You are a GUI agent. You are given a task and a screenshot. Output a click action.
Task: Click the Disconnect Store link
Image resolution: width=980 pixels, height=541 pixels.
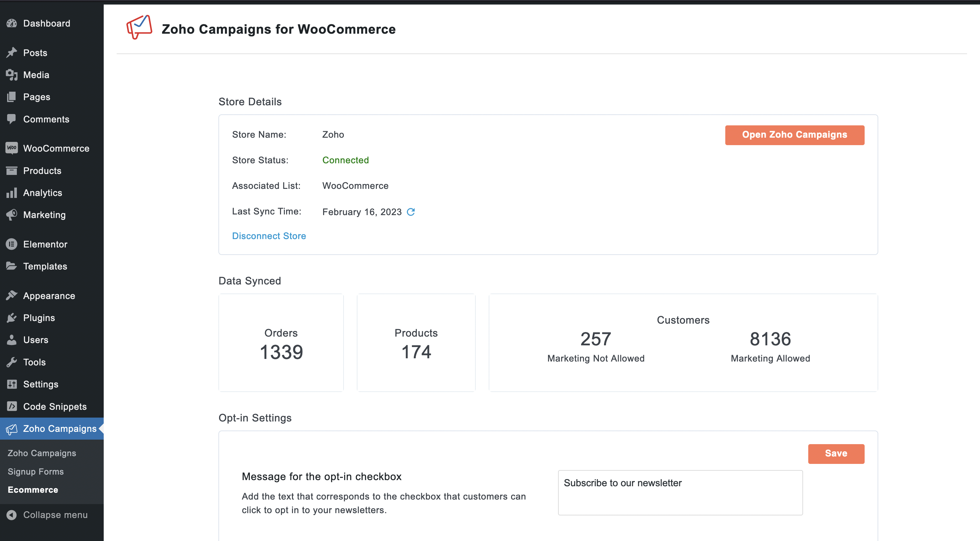click(269, 236)
